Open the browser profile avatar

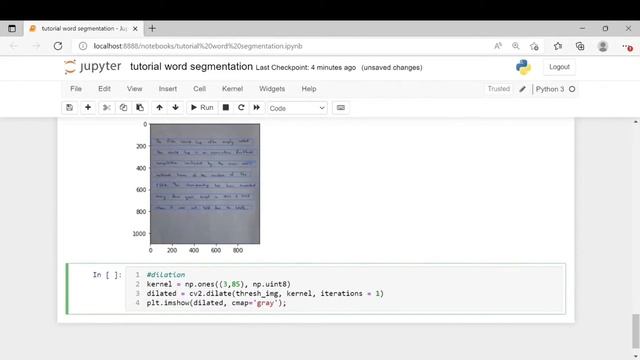tap(602, 46)
